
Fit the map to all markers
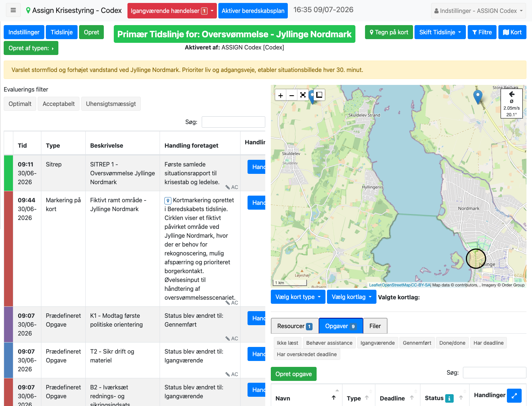(303, 95)
